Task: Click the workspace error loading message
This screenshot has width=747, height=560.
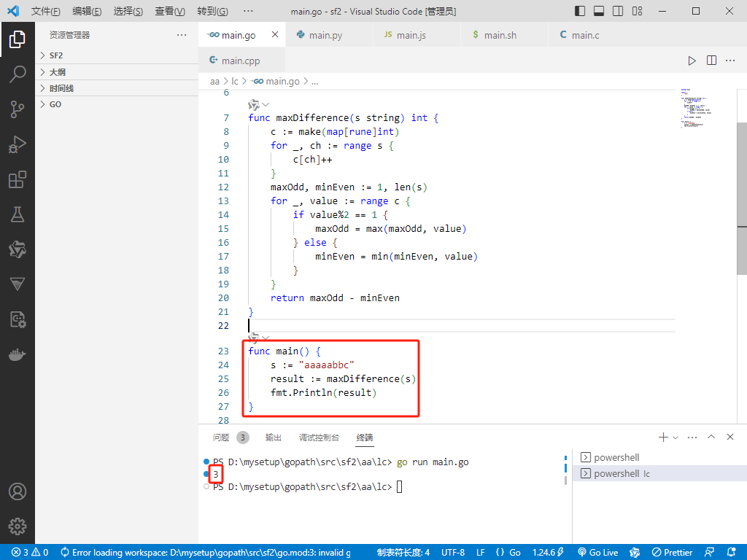Action: [x=205, y=553]
